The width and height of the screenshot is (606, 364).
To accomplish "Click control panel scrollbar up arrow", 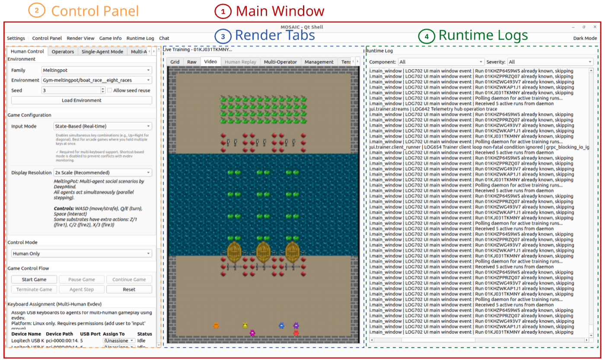I will tap(159, 50).
